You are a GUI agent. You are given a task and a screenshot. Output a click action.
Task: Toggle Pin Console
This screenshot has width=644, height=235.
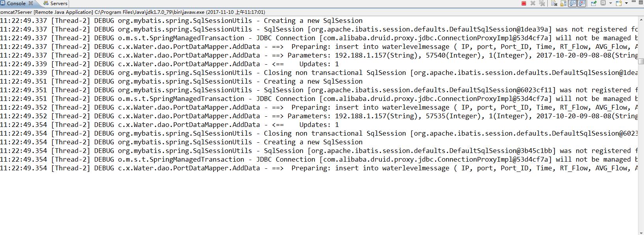pyautogui.click(x=593, y=3)
